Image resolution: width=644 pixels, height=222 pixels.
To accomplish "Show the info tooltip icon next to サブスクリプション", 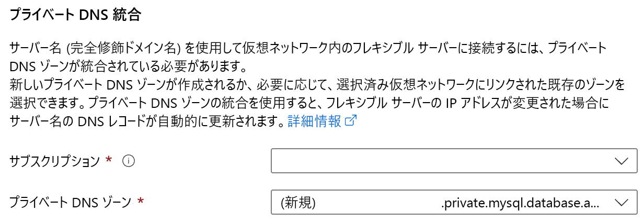I will pos(128,161).
